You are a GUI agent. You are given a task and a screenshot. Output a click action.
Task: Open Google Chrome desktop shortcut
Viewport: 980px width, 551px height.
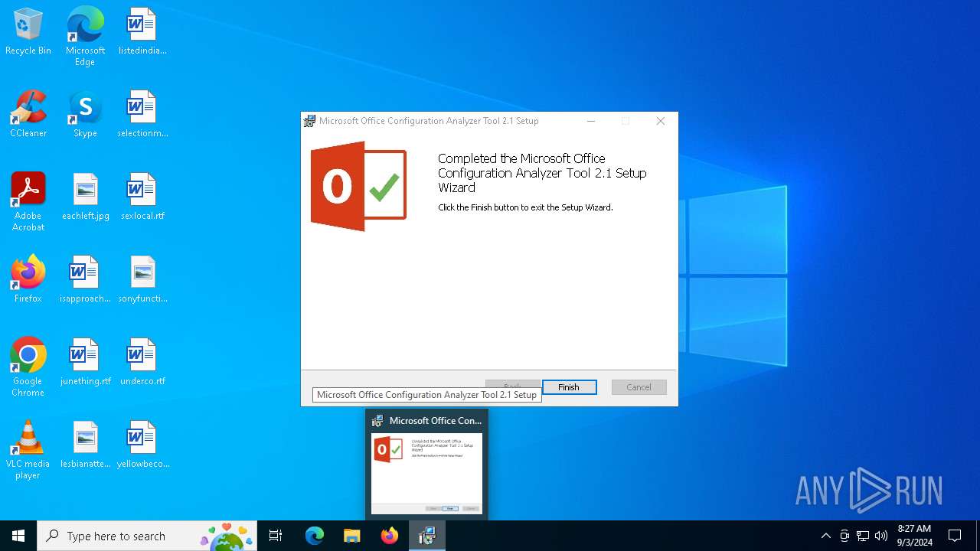[x=28, y=368]
